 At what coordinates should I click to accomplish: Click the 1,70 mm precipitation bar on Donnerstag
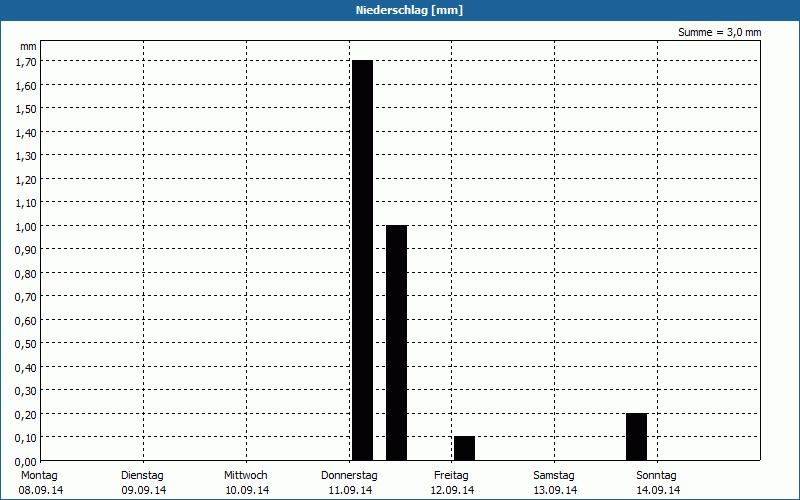point(362,260)
